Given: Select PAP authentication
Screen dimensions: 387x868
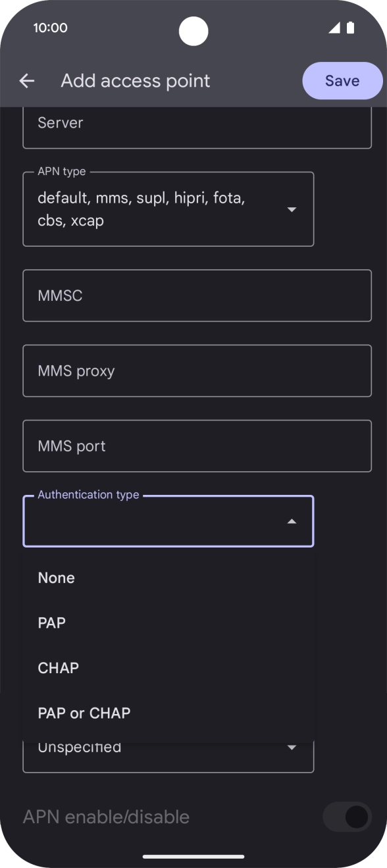Looking at the screenshot, I should click(51, 623).
